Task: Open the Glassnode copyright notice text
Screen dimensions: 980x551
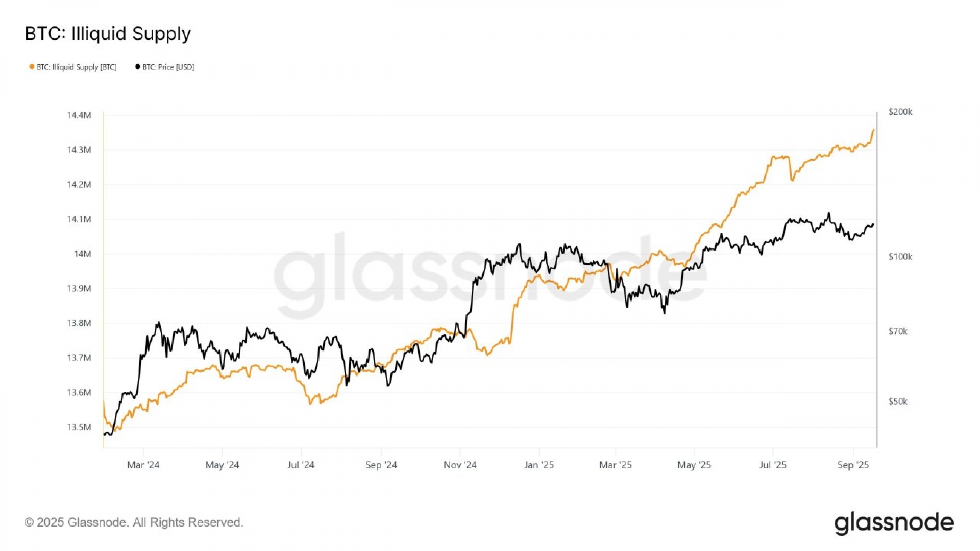Action: [134, 522]
